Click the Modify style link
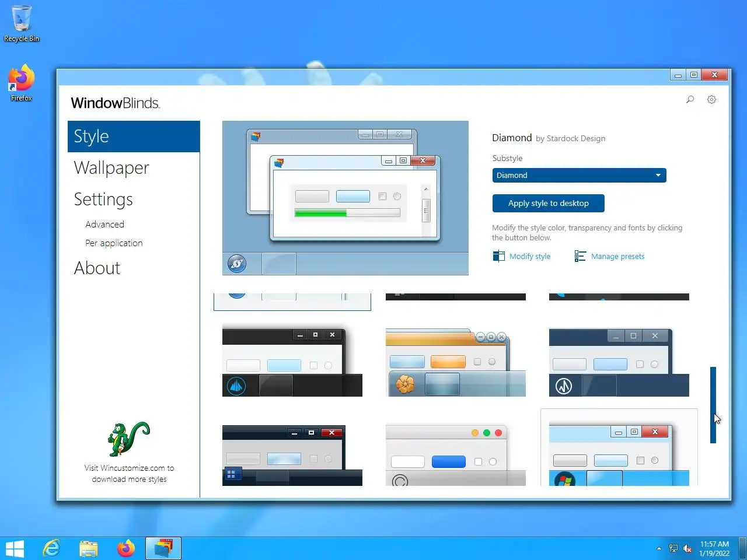 tap(530, 256)
